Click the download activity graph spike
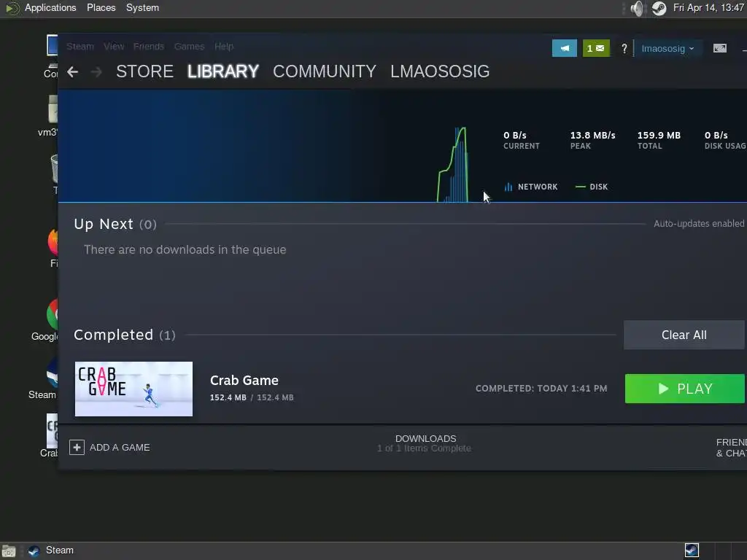Screen dimensions: 747x560 pos(453,165)
